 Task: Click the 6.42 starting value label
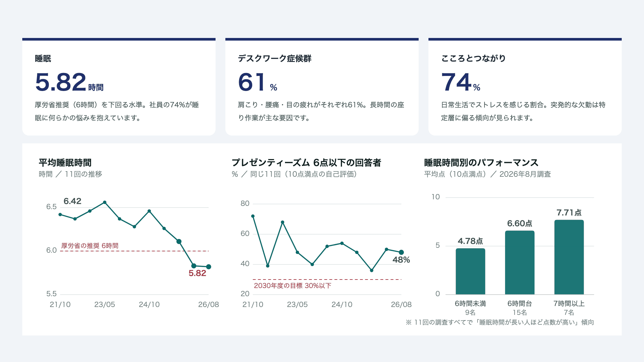(x=72, y=201)
